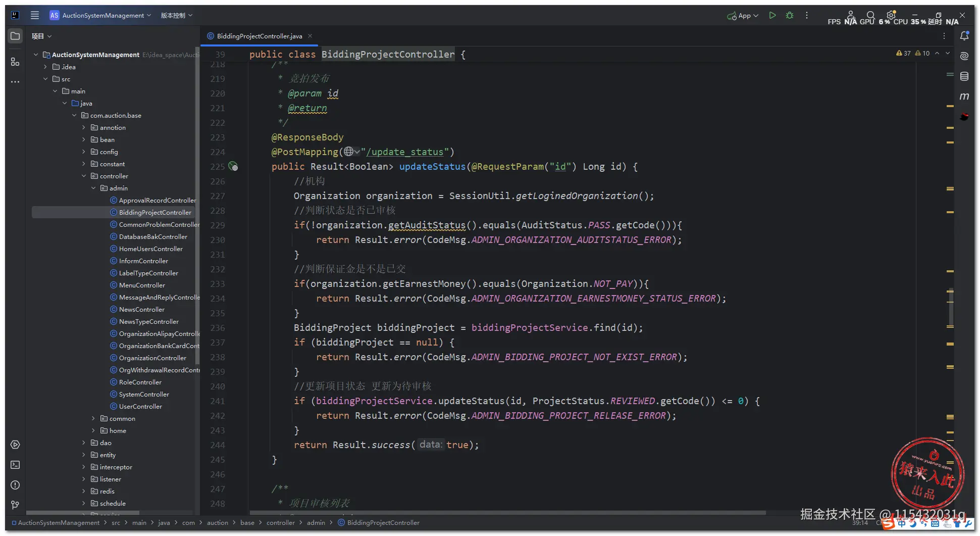Open the red plugin tool window icon

(964, 117)
